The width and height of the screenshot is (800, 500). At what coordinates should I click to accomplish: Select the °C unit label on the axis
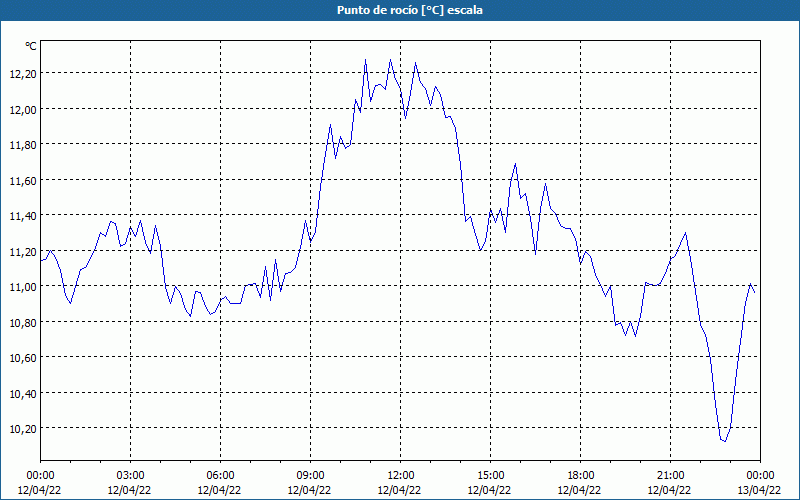coord(31,46)
